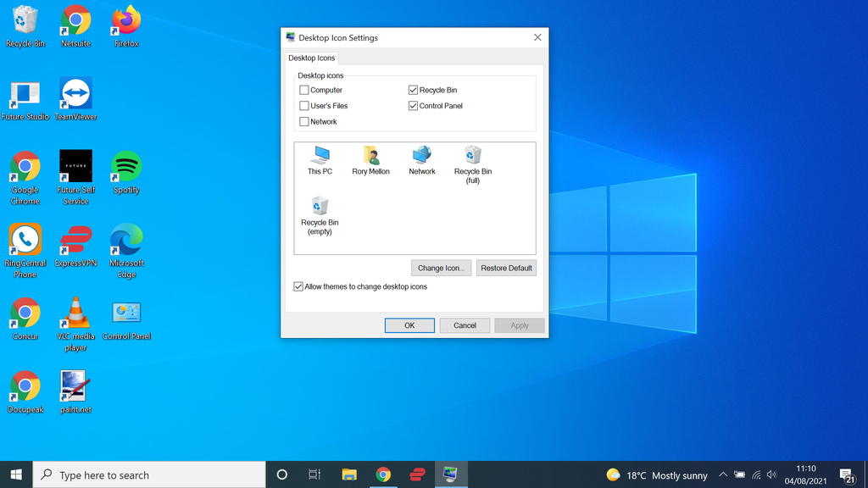Switch to the Desktop Icons tab
Image resolution: width=868 pixels, height=488 pixels.
311,58
